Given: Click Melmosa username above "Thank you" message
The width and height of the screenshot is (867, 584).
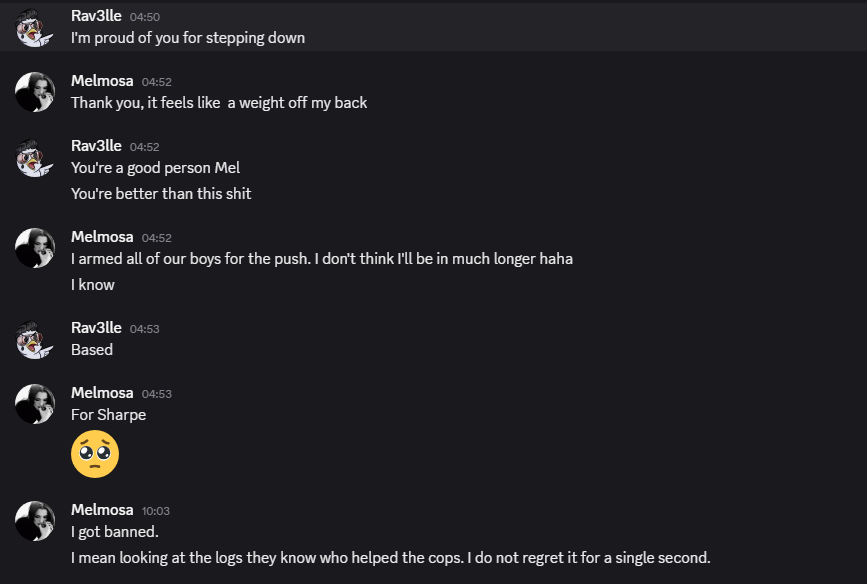Looking at the screenshot, I should tap(102, 81).
